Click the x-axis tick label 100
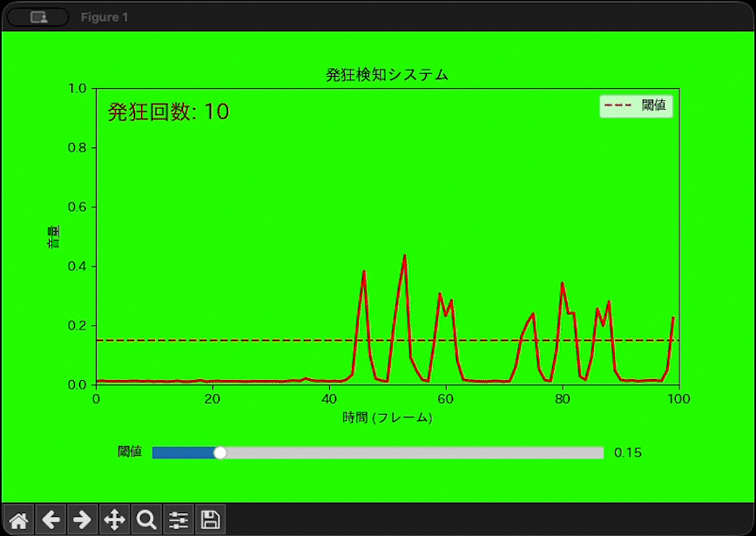 [679, 399]
